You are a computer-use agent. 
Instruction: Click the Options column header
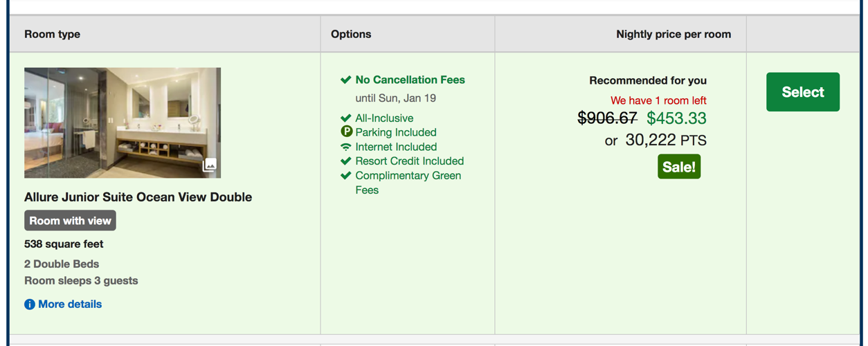coord(351,34)
